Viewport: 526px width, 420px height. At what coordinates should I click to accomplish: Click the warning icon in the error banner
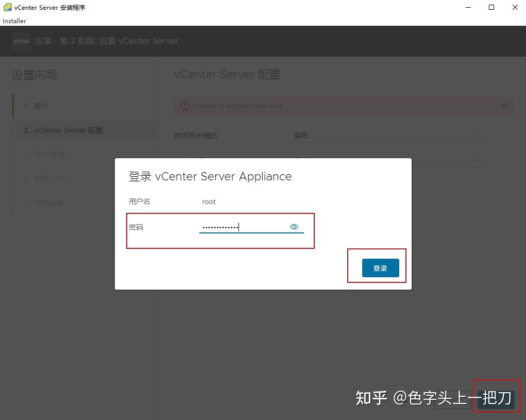point(185,106)
